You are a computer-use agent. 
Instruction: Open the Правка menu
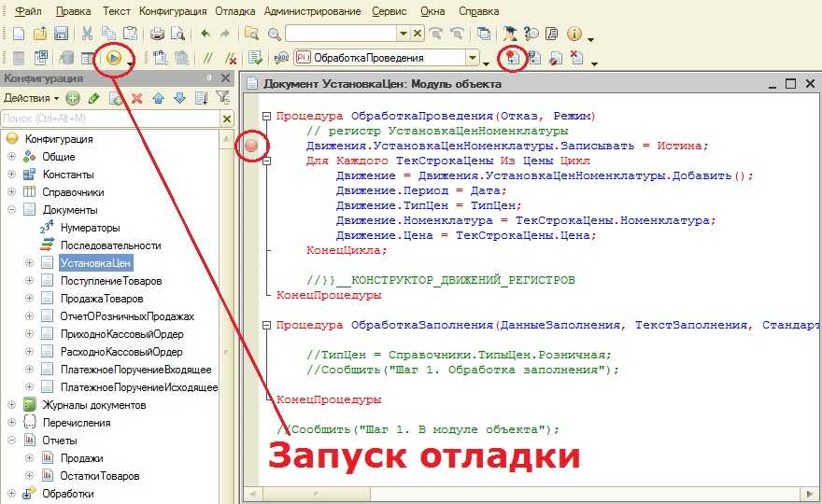(73, 11)
